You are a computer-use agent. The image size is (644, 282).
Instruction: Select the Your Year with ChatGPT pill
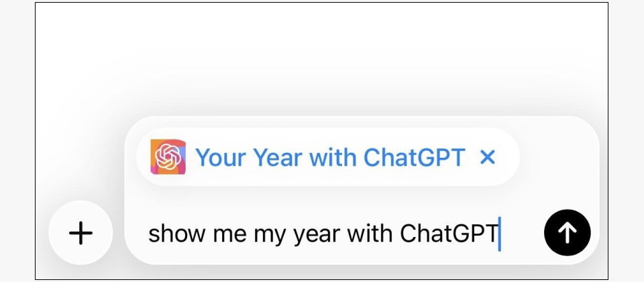327,158
